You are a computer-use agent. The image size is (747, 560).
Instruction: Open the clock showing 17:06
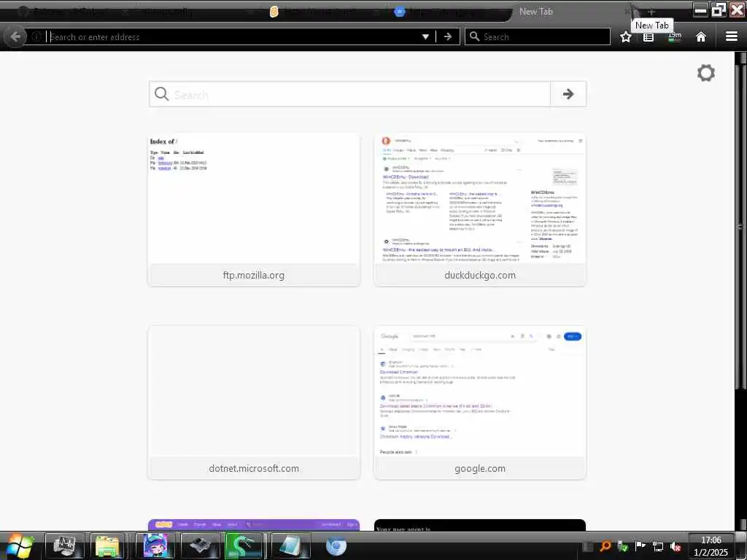click(711, 545)
